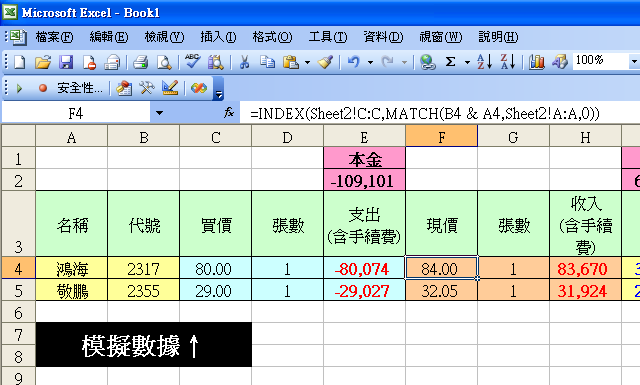Click the Excel workbook menu icon
The image size is (640, 385).
(18, 37)
